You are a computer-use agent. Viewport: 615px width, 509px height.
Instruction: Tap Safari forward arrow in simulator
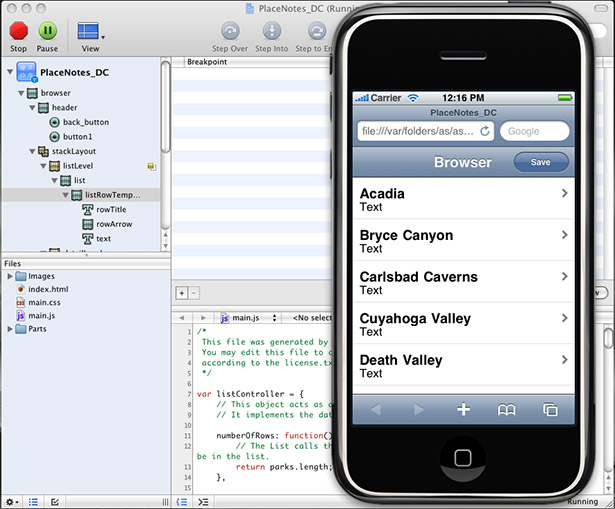click(419, 410)
